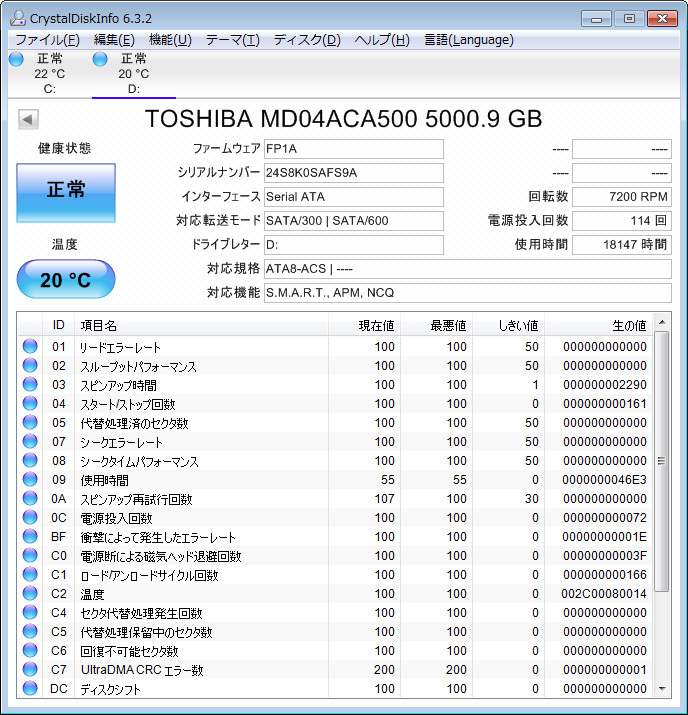
Task: Minimize the CrystalDiskInfo window
Action: [x=596, y=19]
